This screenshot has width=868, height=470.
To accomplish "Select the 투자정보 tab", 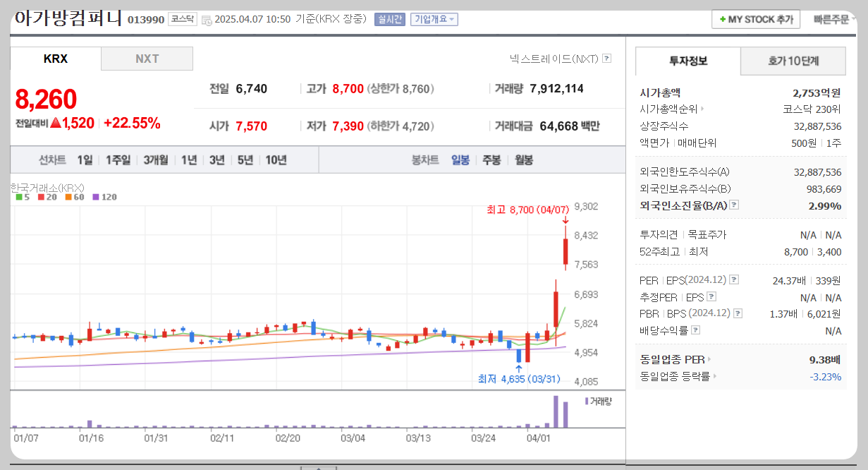I will point(688,61).
